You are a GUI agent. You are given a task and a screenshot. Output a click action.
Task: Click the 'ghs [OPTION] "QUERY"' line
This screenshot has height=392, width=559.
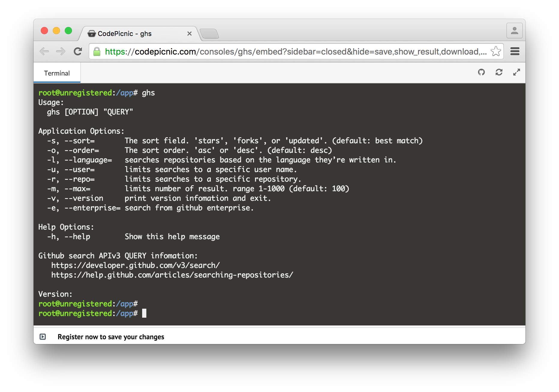[x=90, y=112]
